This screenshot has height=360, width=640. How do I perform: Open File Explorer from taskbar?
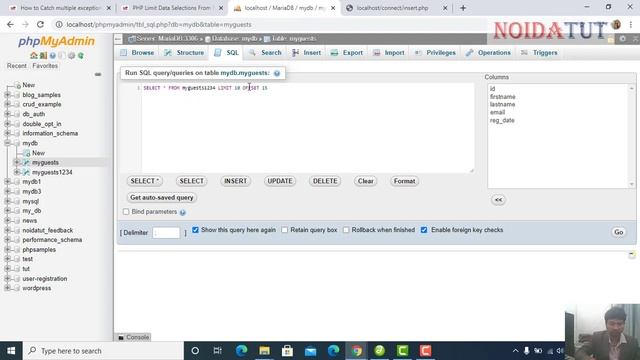pos(264,351)
